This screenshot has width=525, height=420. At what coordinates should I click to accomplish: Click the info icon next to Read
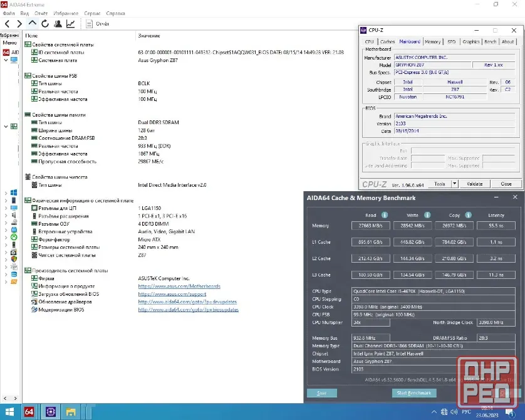coord(385,215)
